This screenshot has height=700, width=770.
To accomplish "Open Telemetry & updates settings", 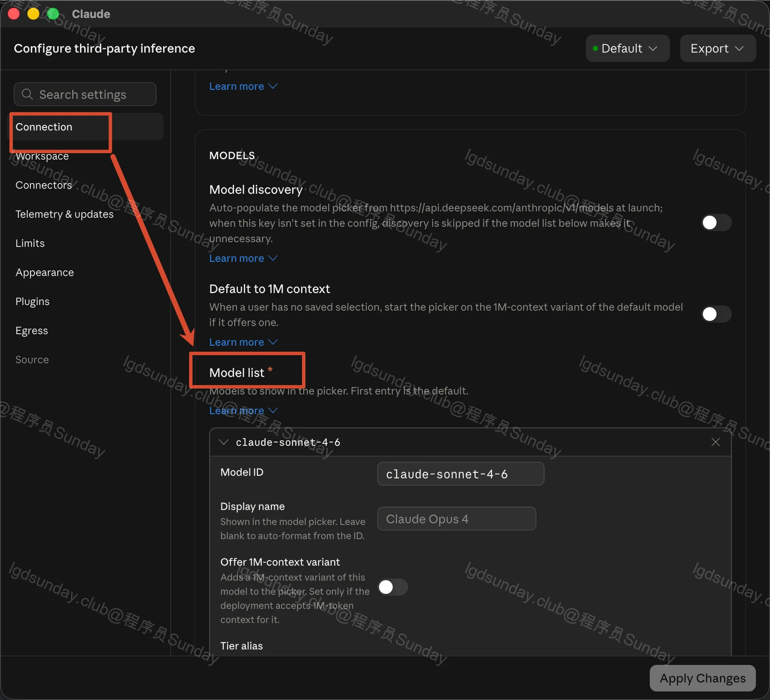I will (x=64, y=214).
